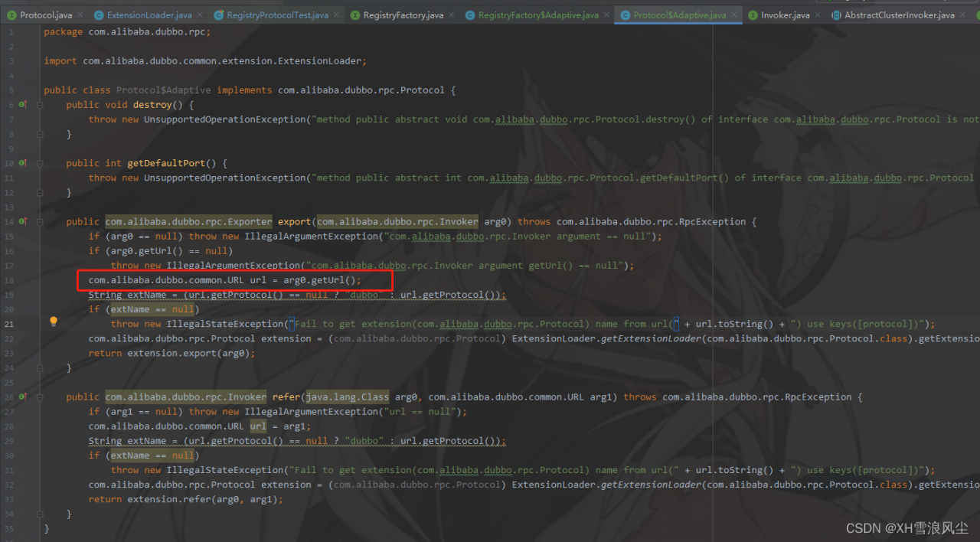This screenshot has height=542, width=980.
Task: Collapse the getDefaultPort() fold marker on line 10
Action: 40,163
